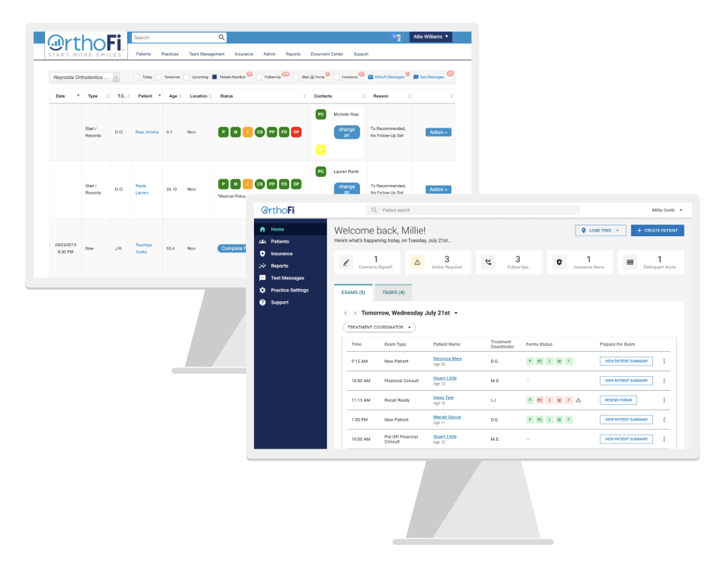
Task: Switch to the EXAMS (8) tab
Action: point(353,292)
